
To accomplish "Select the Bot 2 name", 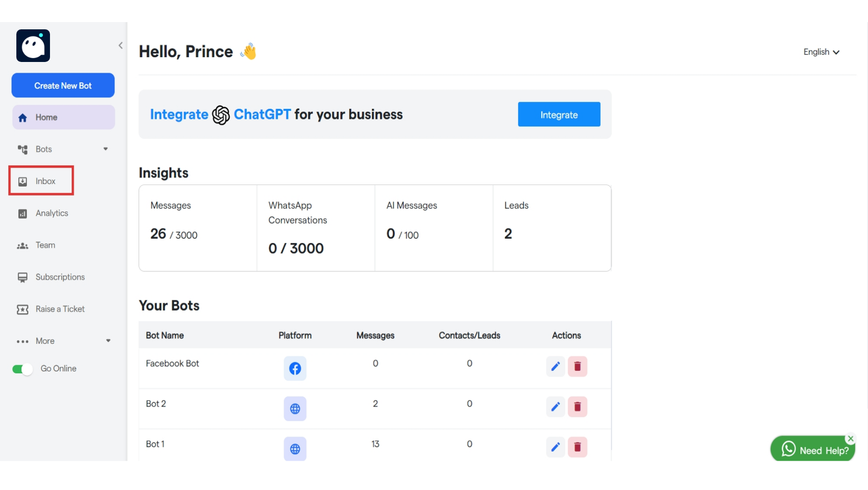I will 156,404.
